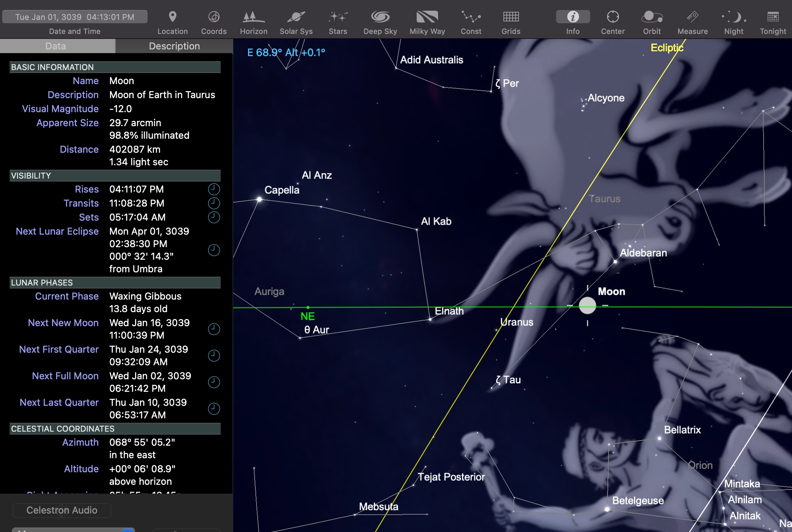
Task: Jump to Next Full Moon time
Action: coord(214,382)
